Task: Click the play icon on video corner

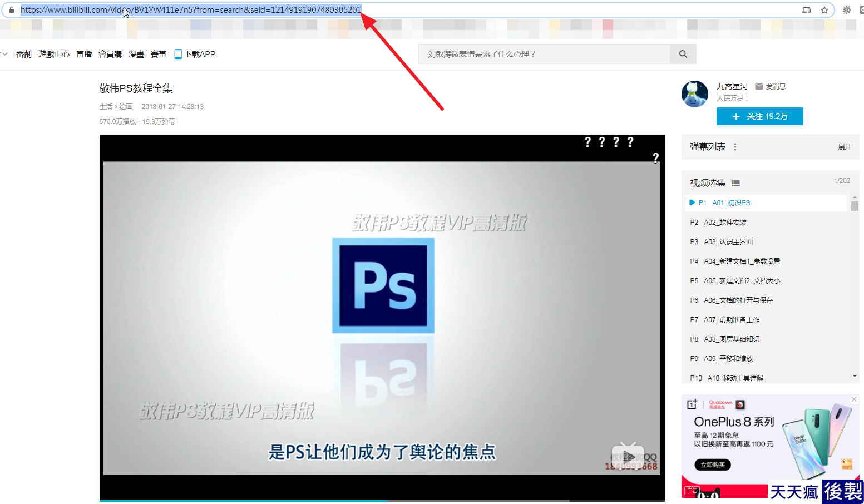Action: [x=628, y=457]
